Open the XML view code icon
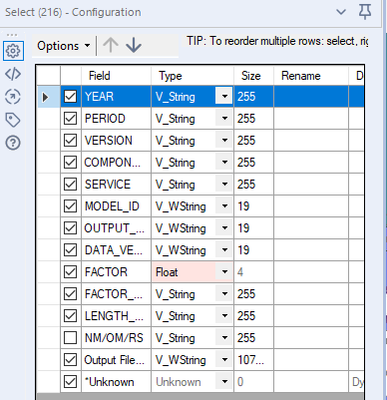The height and width of the screenshot is (400, 387). coord(13,74)
